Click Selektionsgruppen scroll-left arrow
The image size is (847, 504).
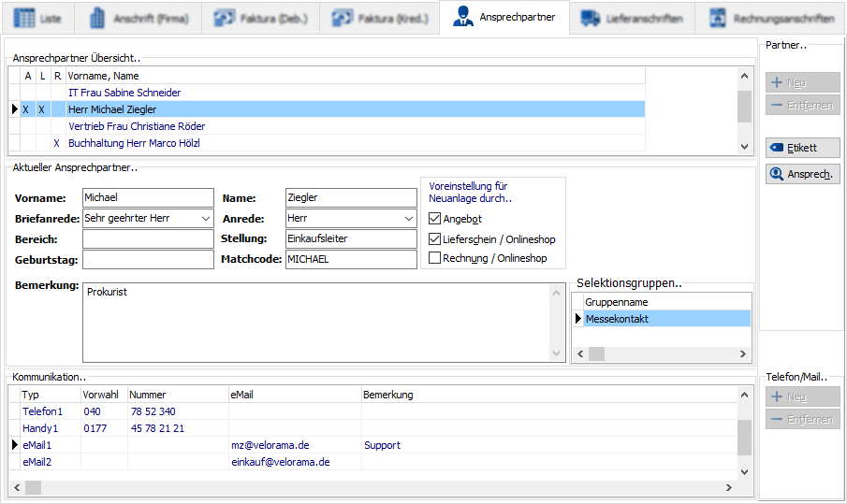pos(580,354)
